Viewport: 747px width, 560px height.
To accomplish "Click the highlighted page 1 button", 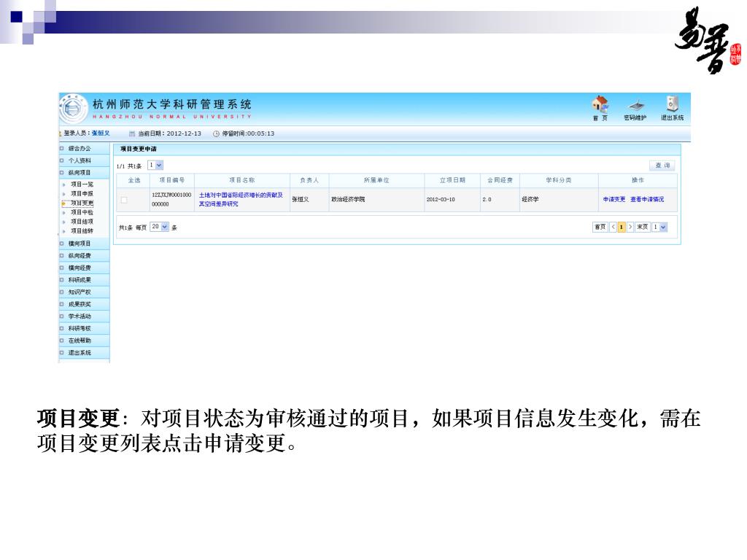I will [x=622, y=227].
